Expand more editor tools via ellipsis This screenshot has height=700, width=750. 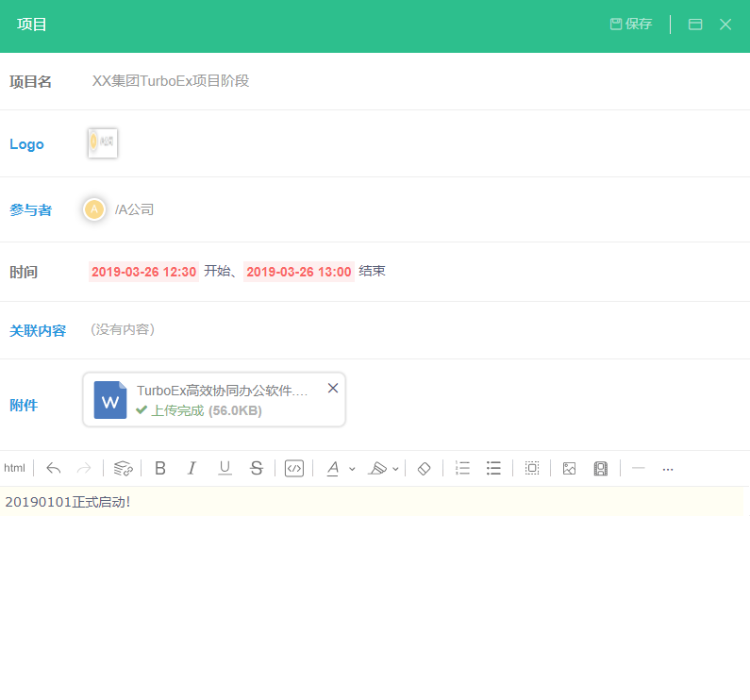668,469
